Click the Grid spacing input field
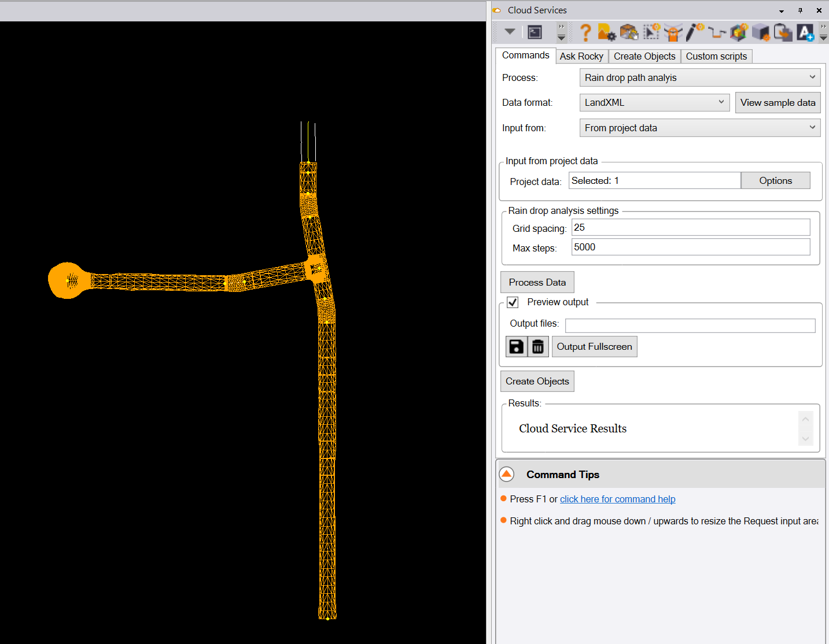 (690, 228)
